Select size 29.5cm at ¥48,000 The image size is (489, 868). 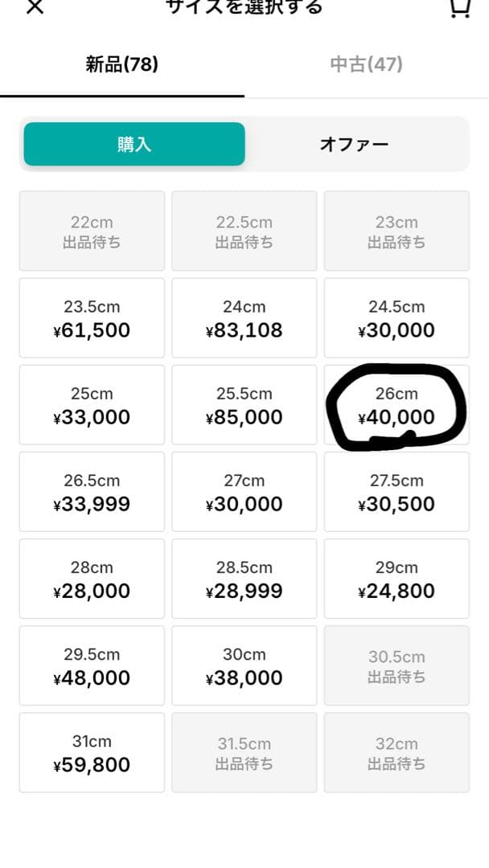92,665
